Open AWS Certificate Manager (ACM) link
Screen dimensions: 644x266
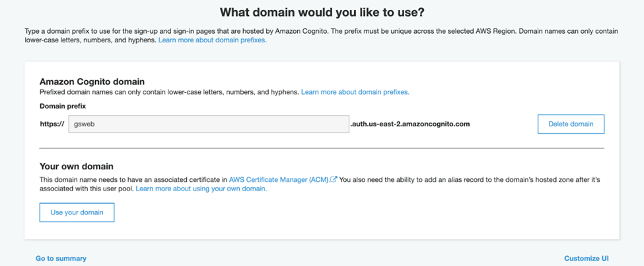pyautogui.click(x=279, y=179)
